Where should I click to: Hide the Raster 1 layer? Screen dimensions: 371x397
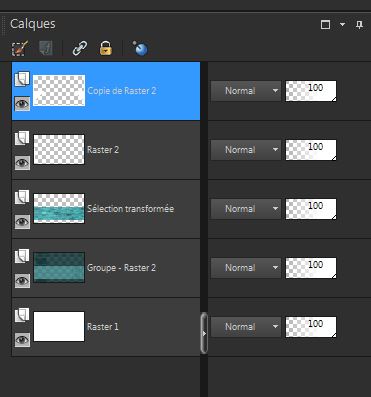click(22, 340)
